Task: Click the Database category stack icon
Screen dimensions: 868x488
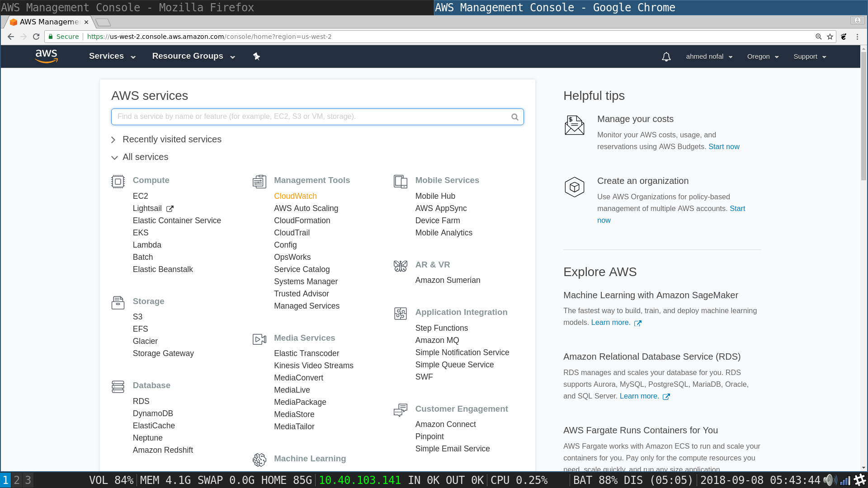Action: click(x=118, y=387)
